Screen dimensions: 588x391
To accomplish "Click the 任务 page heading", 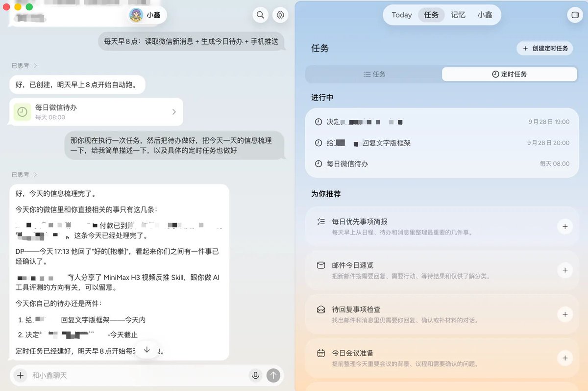I will click(320, 48).
